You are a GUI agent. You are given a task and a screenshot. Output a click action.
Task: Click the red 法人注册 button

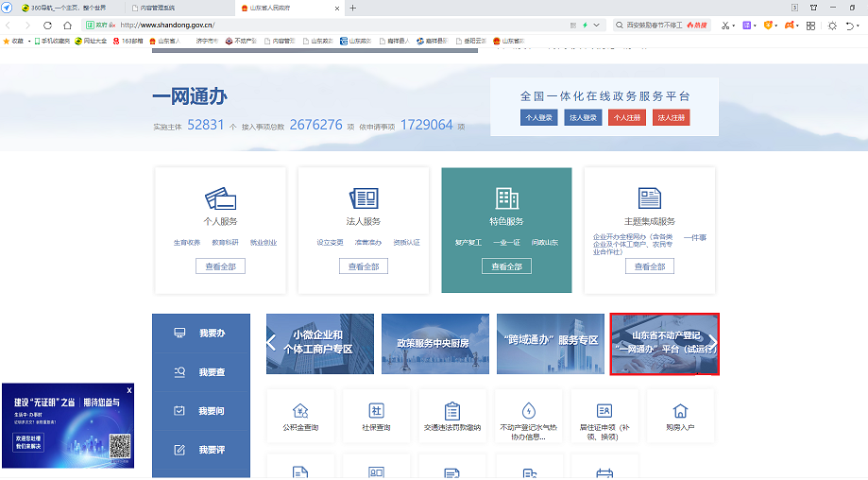click(671, 117)
